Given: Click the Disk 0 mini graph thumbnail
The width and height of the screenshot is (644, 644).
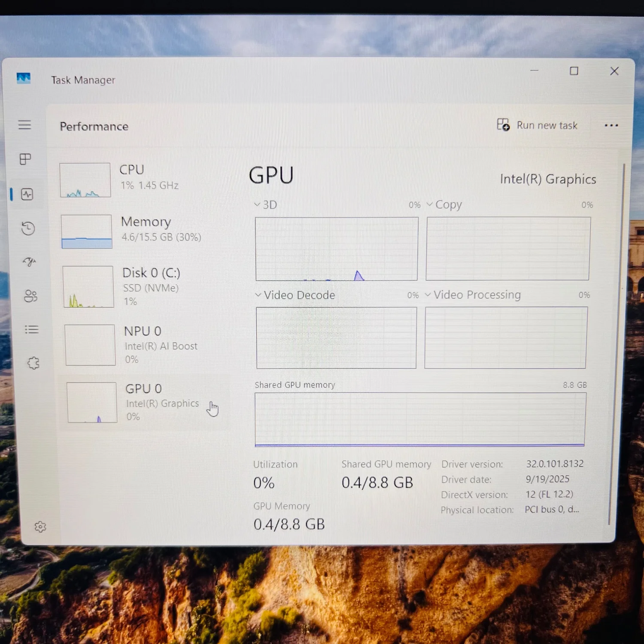Looking at the screenshot, I should click(88, 286).
